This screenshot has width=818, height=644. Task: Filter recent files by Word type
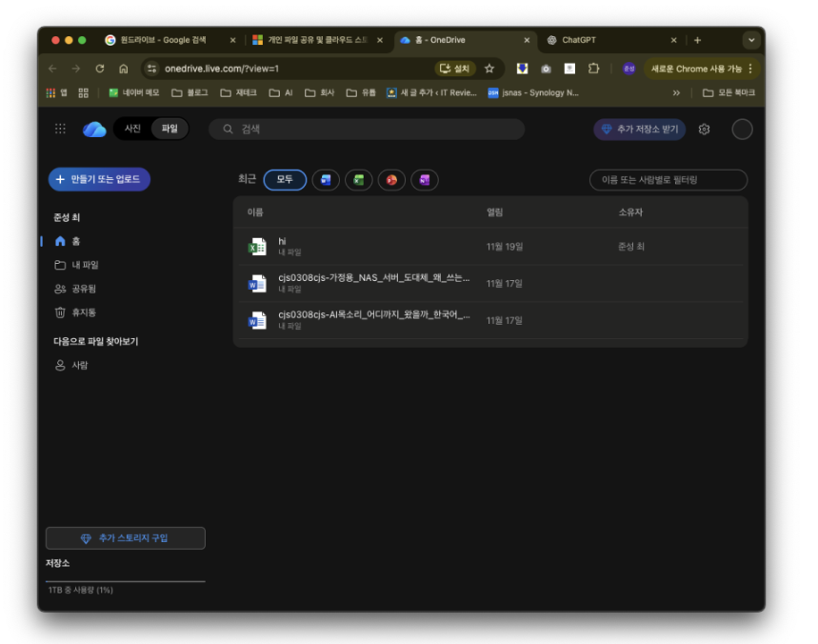point(326,179)
